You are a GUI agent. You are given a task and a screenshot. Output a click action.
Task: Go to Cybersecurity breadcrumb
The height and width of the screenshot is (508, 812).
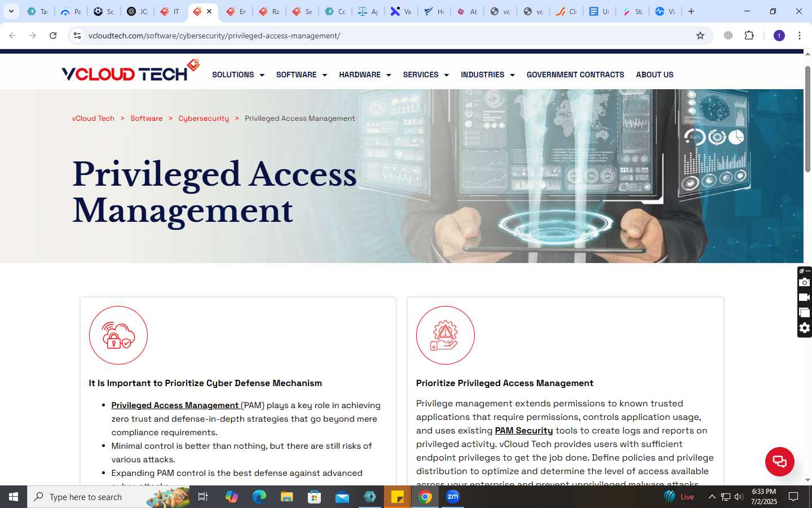coord(204,119)
